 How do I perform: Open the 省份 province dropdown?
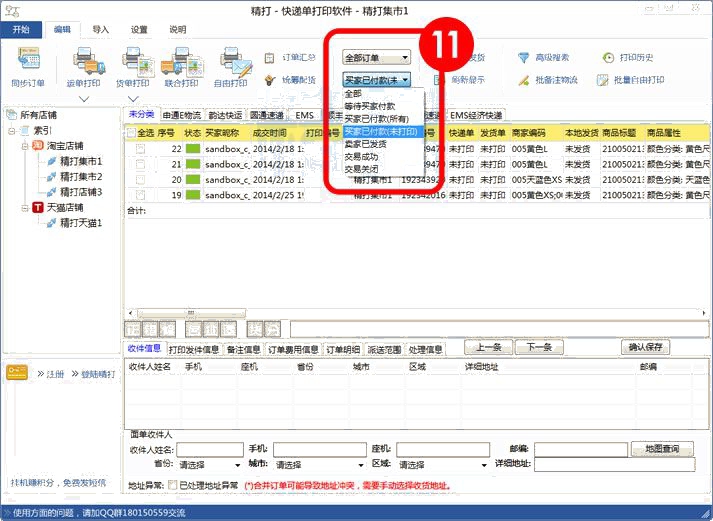[209, 465]
